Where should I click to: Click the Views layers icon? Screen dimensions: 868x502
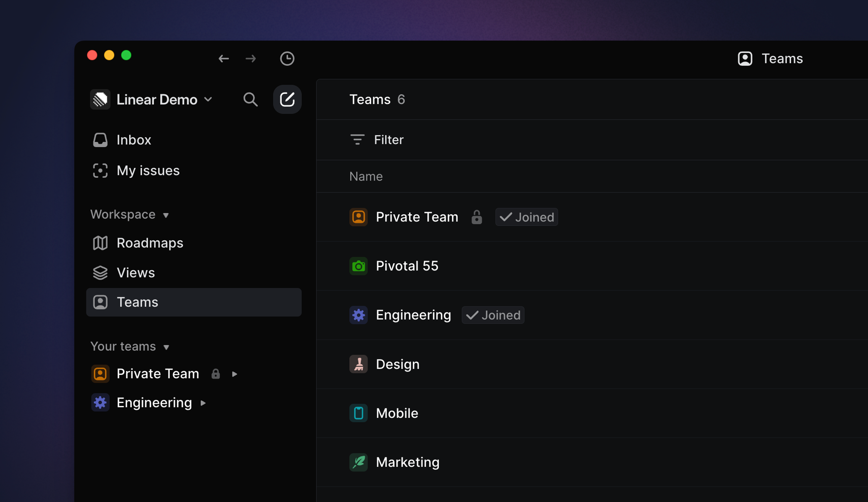(100, 273)
